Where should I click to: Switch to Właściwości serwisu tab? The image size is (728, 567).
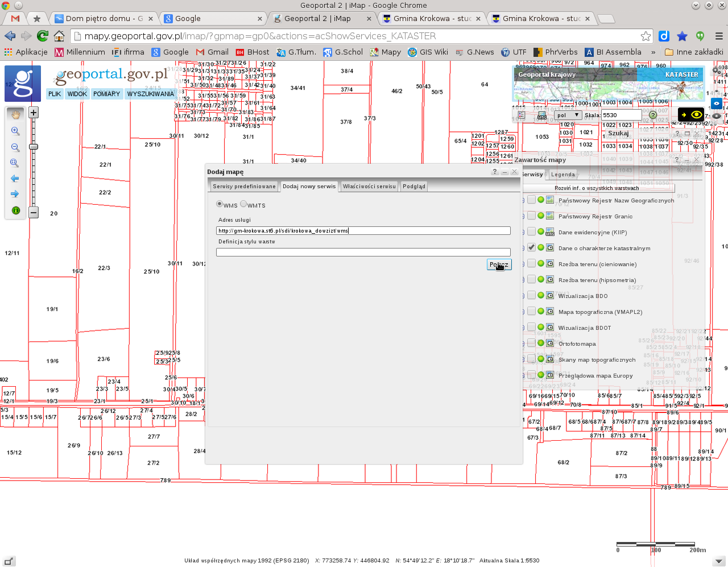tap(369, 187)
